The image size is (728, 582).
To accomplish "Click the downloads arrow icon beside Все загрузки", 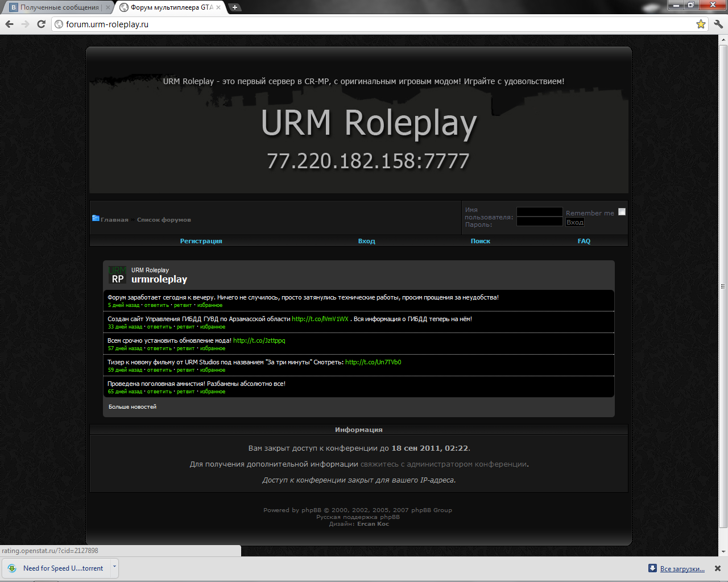I will 652,568.
